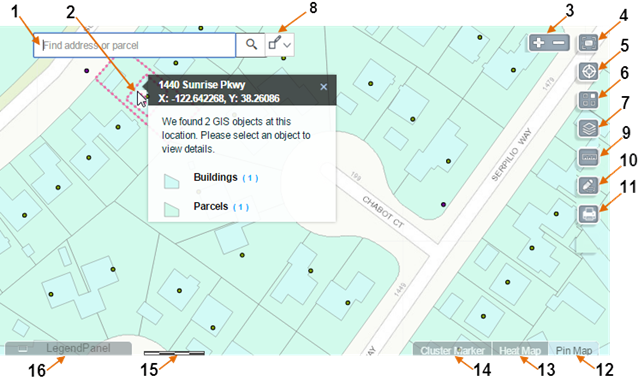
Task: Zoom in with the plus button
Action: point(539,43)
